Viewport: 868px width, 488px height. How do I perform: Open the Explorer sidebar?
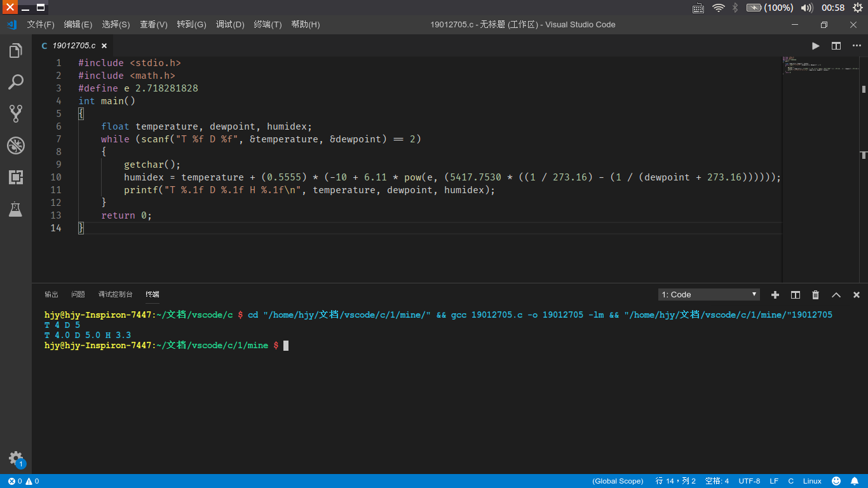pyautogui.click(x=16, y=50)
